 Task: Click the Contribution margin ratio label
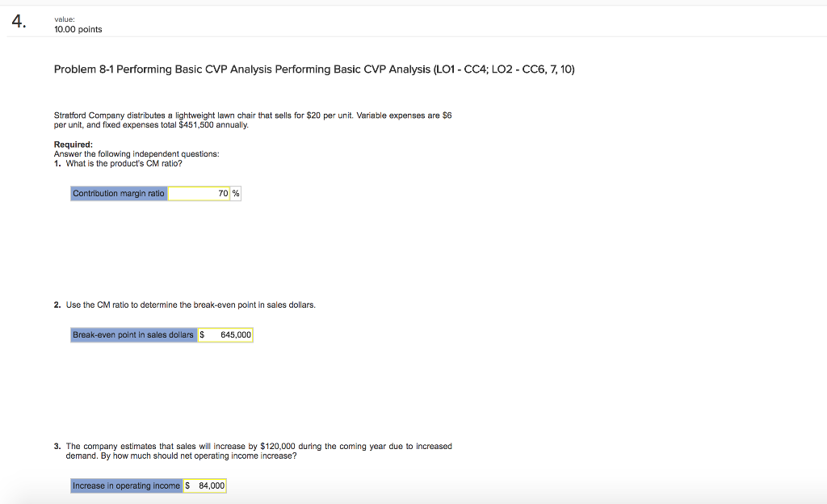click(118, 193)
